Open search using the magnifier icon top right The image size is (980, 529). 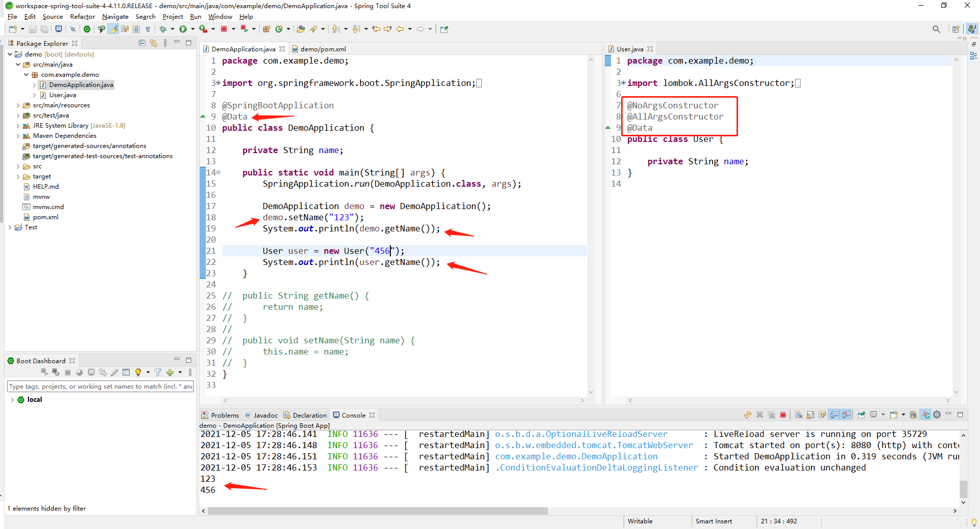(x=936, y=29)
